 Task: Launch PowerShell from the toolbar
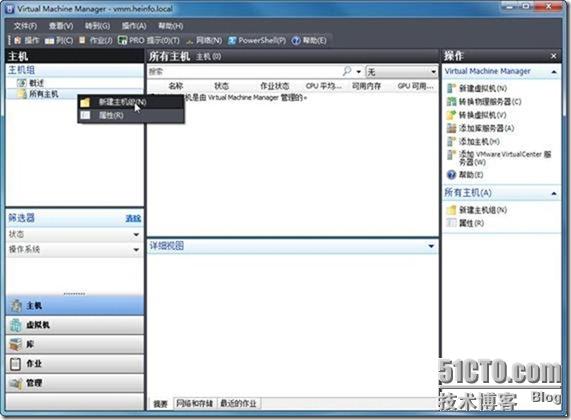click(x=257, y=40)
